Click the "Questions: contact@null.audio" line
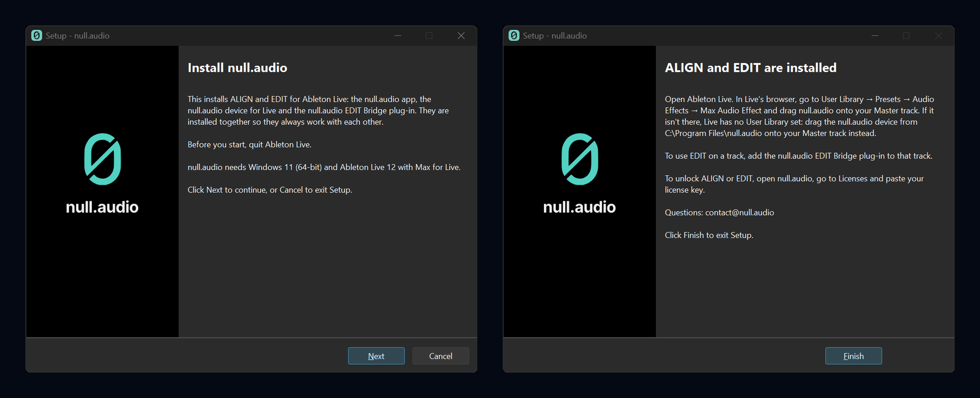Screen dimensions: 980x398 click(719, 212)
